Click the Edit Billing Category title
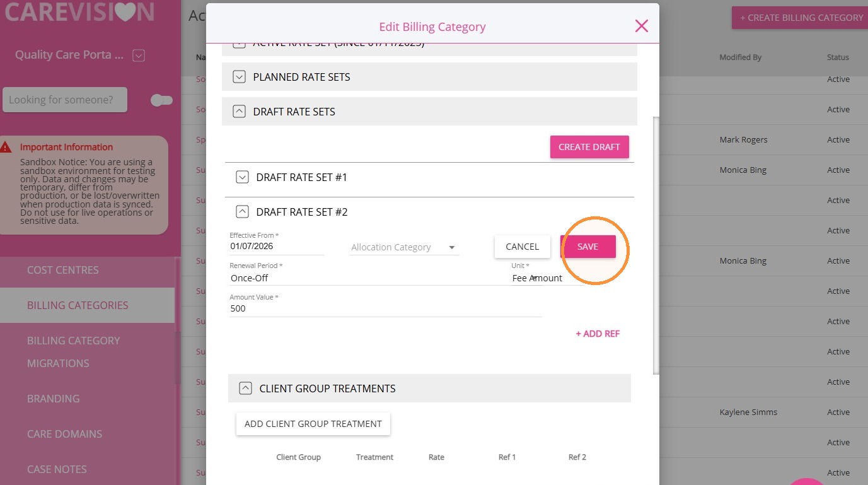Screen dimensions: 868x485 click(432, 27)
